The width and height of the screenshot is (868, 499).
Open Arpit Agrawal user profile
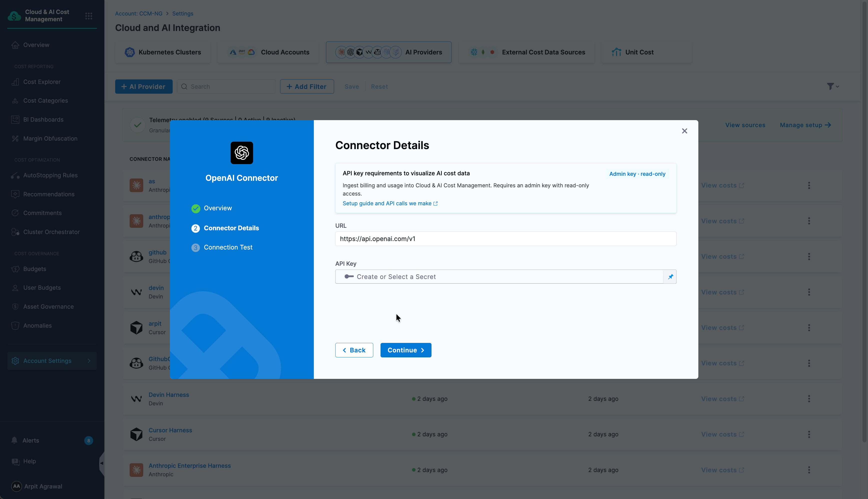37,486
